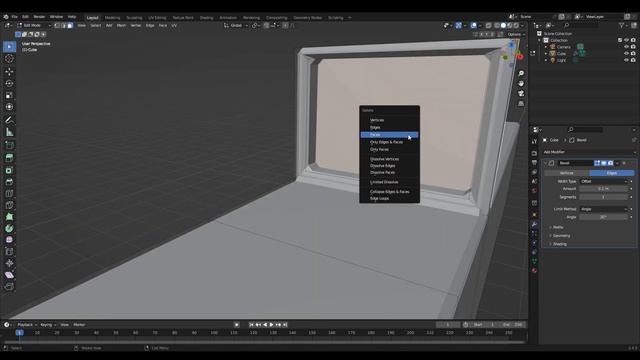The width and height of the screenshot is (640, 360).
Task: Uncheck the Collection exclude checkbox
Action: pos(620,40)
